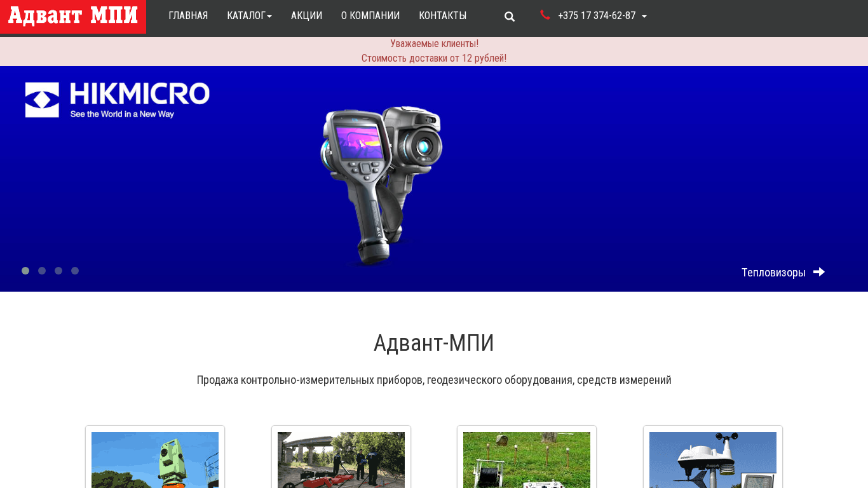Open the bridge survey workers thumbnail

click(x=341, y=460)
